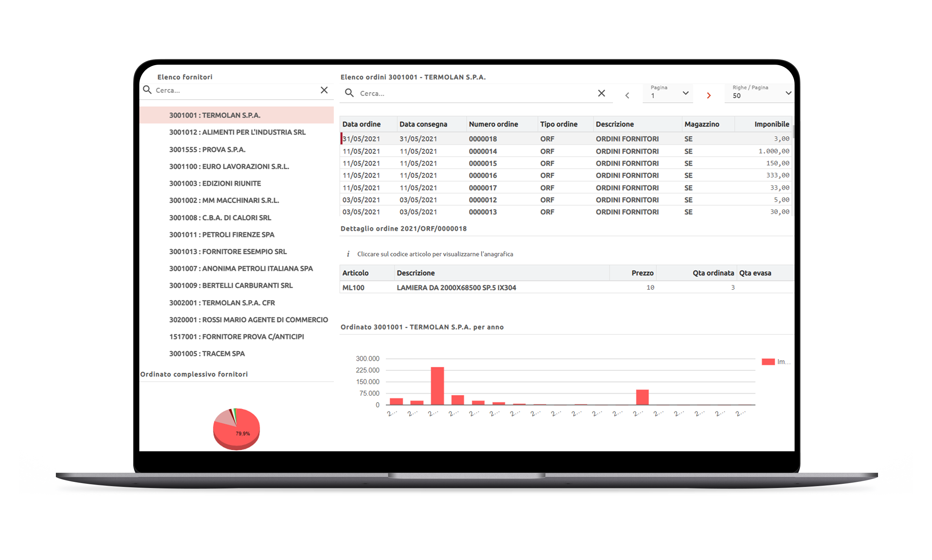Click the orders table vertical scrollbar
This screenshot has width=932, height=560.
[x=793, y=131]
